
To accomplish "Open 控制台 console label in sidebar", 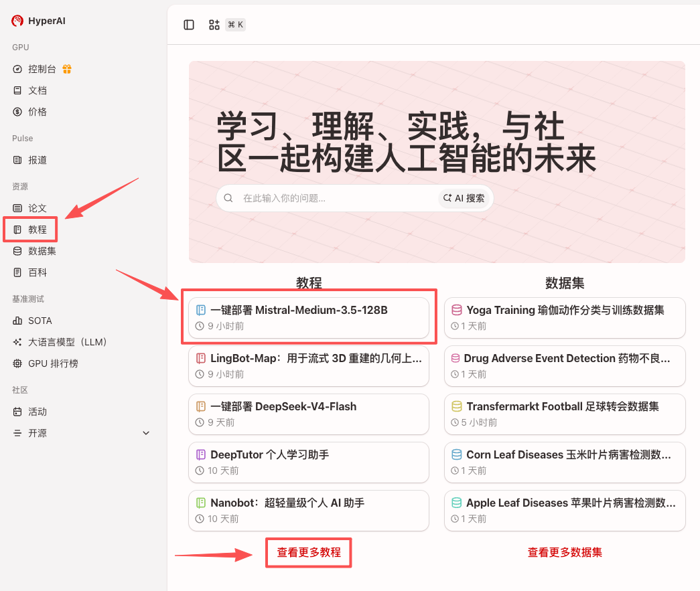I will (x=42, y=69).
